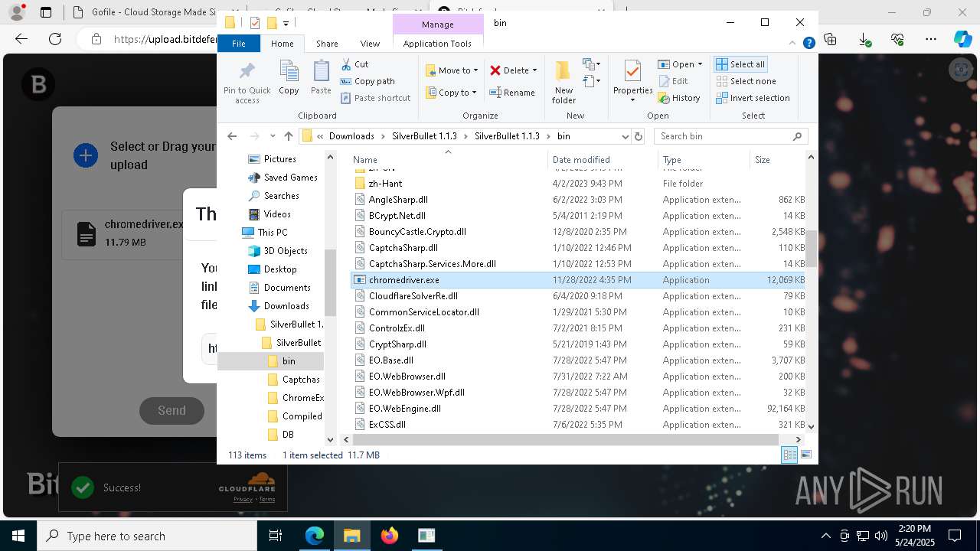Open the File menu
980x551 pixels.
[x=239, y=44]
